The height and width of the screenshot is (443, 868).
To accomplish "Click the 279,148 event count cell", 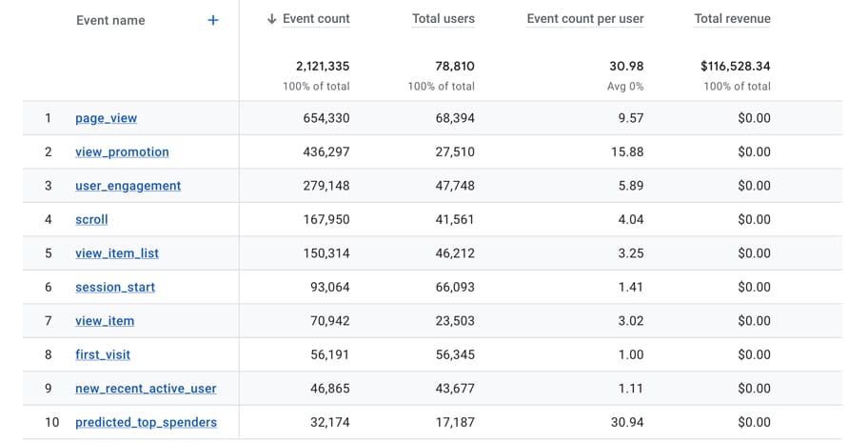I will (326, 186).
